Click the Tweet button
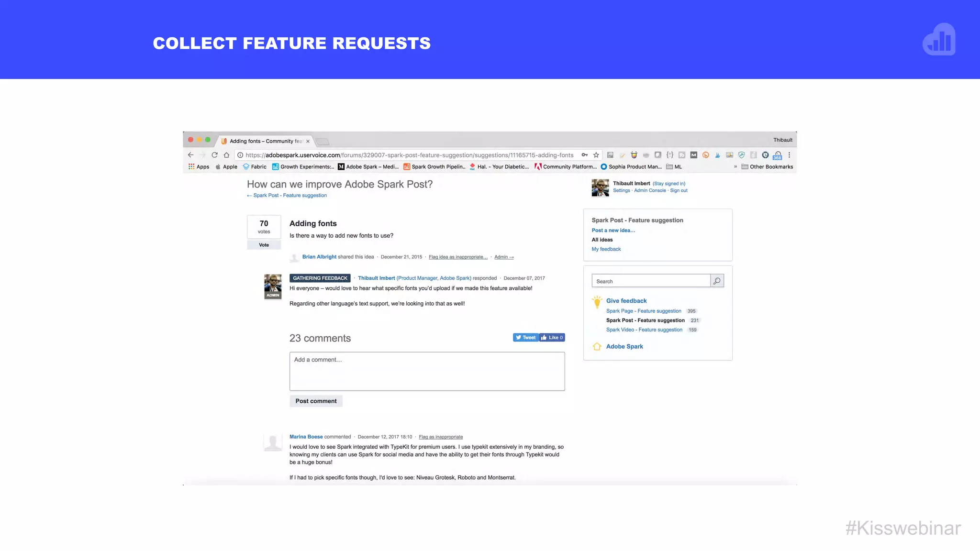This screenshot has height=551, width=980. pos(526,338)
